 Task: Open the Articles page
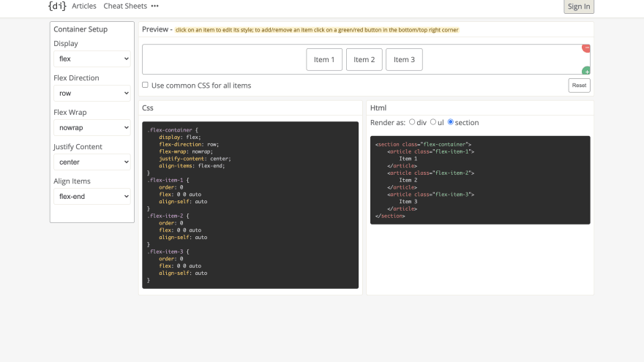pyautogui.click(x=83, y=6)
